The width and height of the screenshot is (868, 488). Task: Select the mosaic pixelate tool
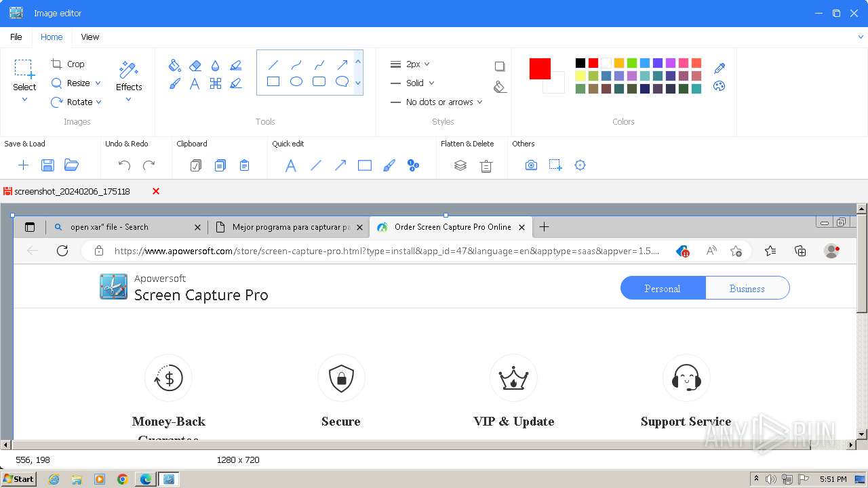click(216, 83)
